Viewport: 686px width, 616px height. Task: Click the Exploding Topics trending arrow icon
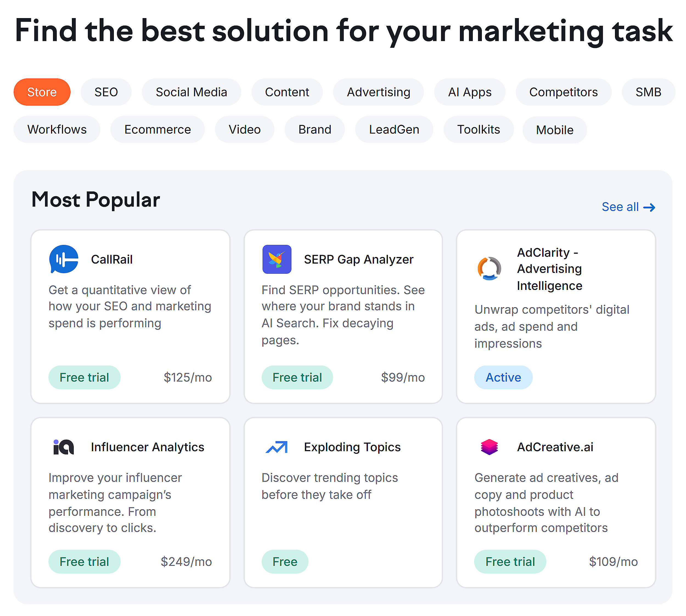(277, 447)
